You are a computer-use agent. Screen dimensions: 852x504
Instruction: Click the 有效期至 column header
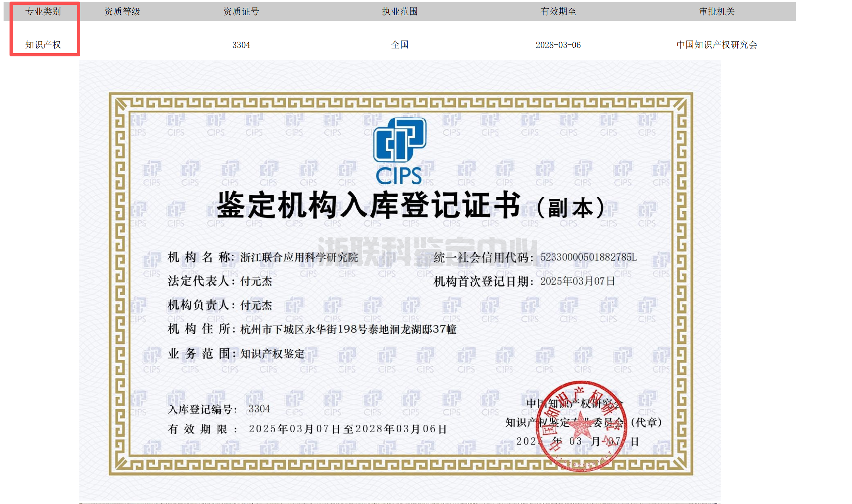[558, 12]
